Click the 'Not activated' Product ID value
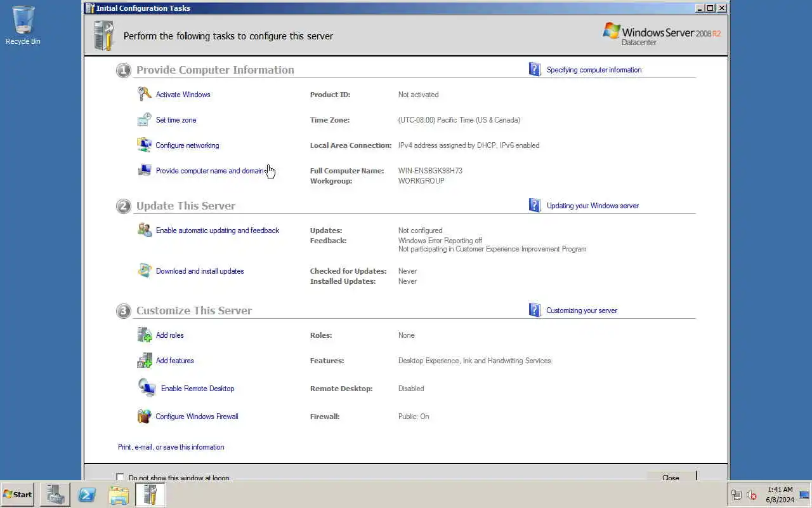Screen dimensions: 812x508 418,95
